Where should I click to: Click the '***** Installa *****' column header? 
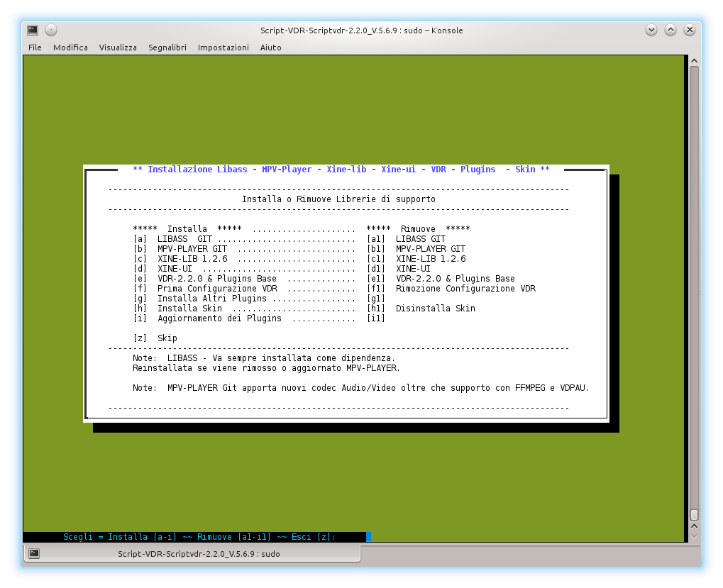coord(187,228)
